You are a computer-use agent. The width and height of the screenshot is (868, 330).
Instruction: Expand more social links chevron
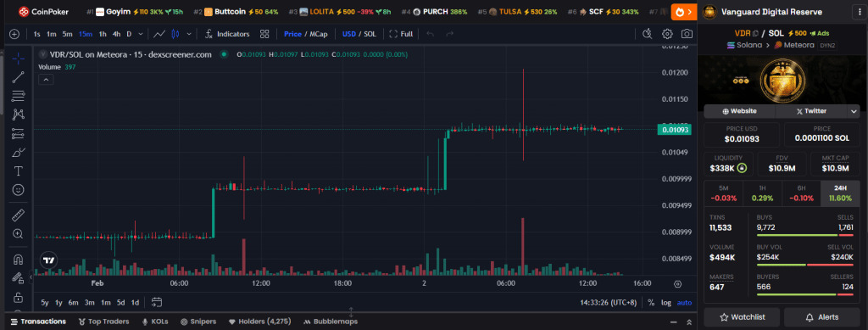pos(854,111)
